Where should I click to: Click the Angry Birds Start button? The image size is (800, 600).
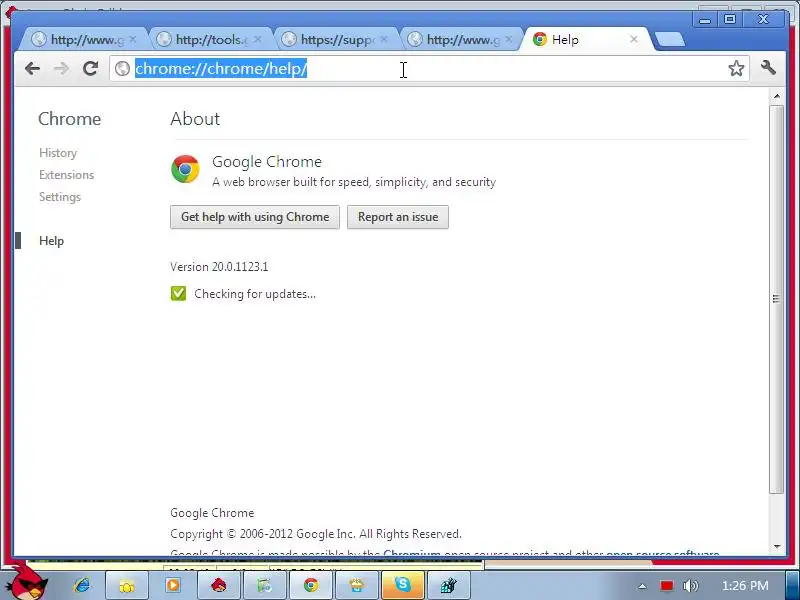coord(28,582)
